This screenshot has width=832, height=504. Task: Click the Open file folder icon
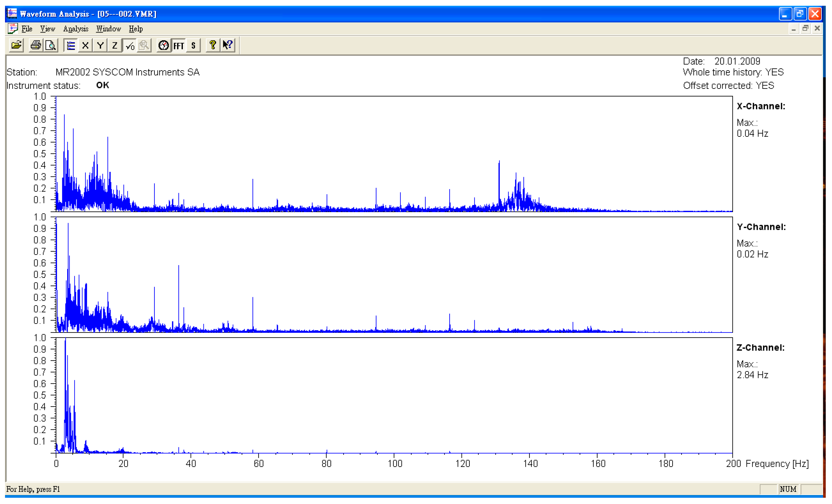(x=16, y=45)
